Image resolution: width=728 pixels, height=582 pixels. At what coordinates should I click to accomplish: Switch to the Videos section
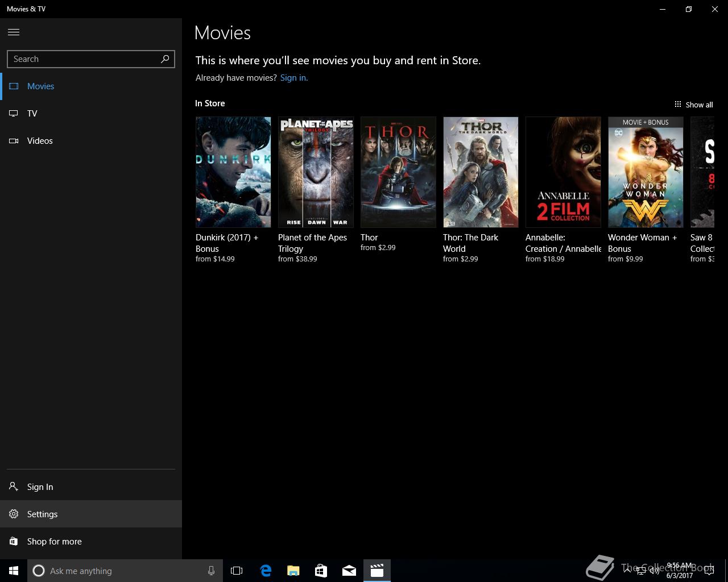click(x=91, y=141)
